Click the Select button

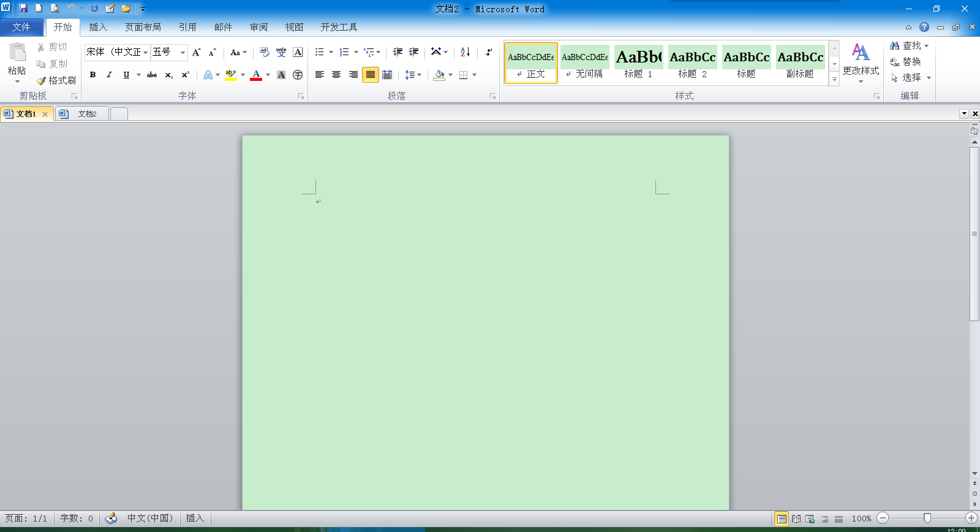click(911, 77)
